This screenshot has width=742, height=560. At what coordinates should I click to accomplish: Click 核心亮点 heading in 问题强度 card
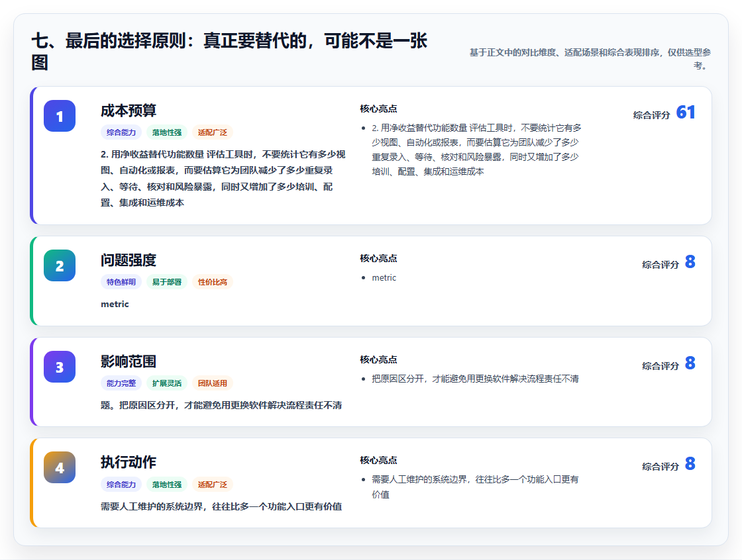click(378, 258)
